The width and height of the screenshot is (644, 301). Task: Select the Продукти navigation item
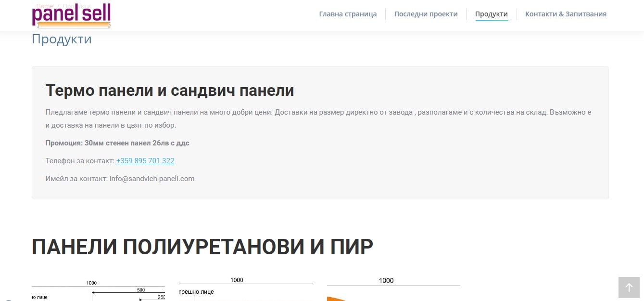492,14
